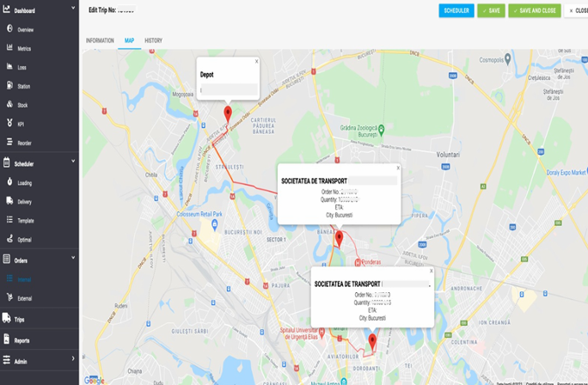Click the Optimal route icon
The height and width of the screenshot is (385, 588).
coord(9,238)
